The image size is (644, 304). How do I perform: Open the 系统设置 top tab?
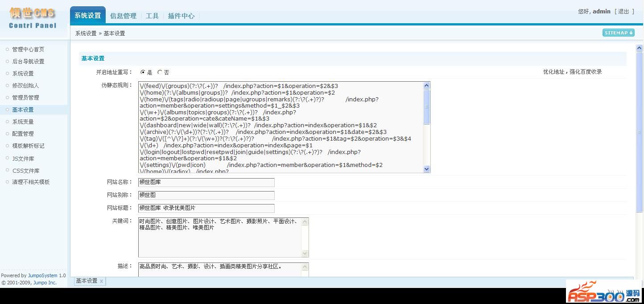pos(88,16)
